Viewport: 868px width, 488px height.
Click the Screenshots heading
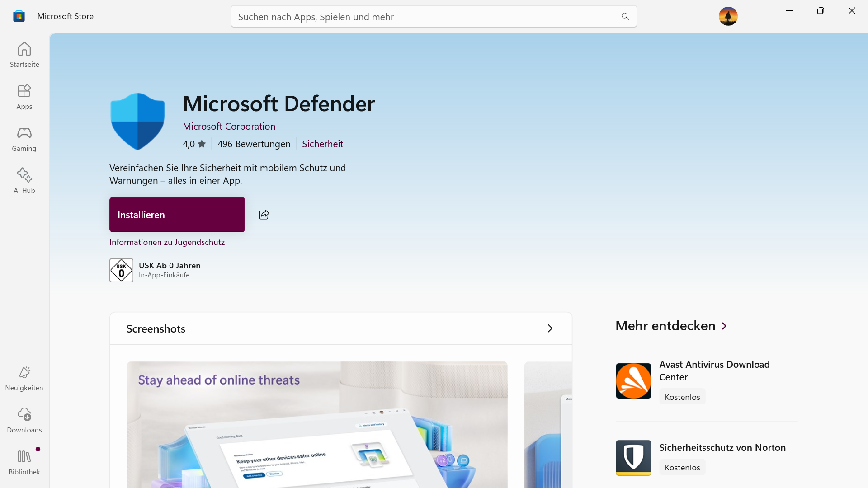point(156,328)
